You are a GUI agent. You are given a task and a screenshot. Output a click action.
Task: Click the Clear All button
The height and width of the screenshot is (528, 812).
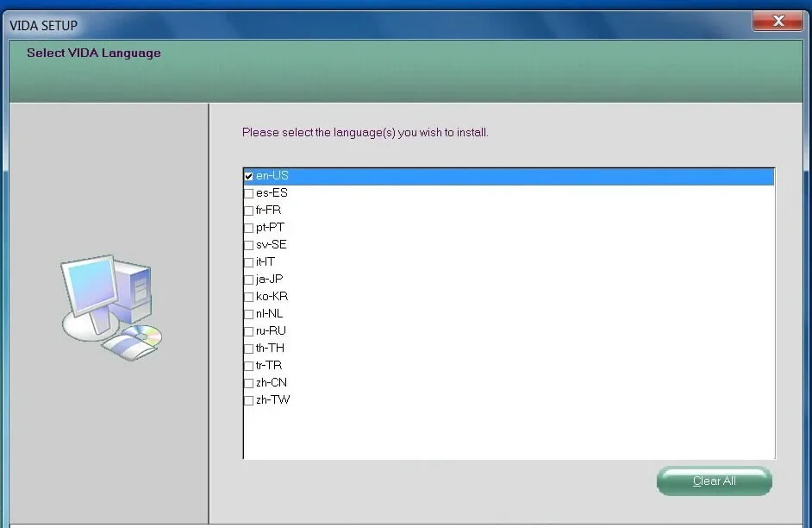714,481
